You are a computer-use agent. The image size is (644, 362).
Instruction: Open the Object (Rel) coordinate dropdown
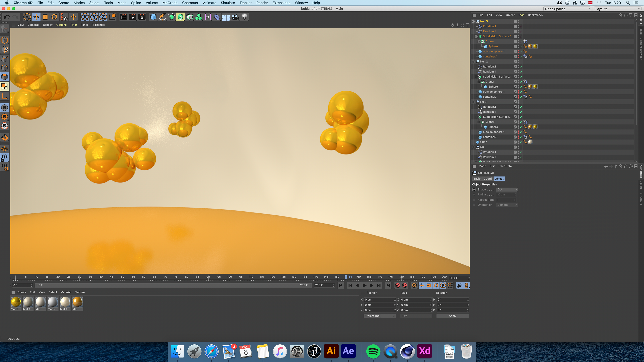pos(380,316)
